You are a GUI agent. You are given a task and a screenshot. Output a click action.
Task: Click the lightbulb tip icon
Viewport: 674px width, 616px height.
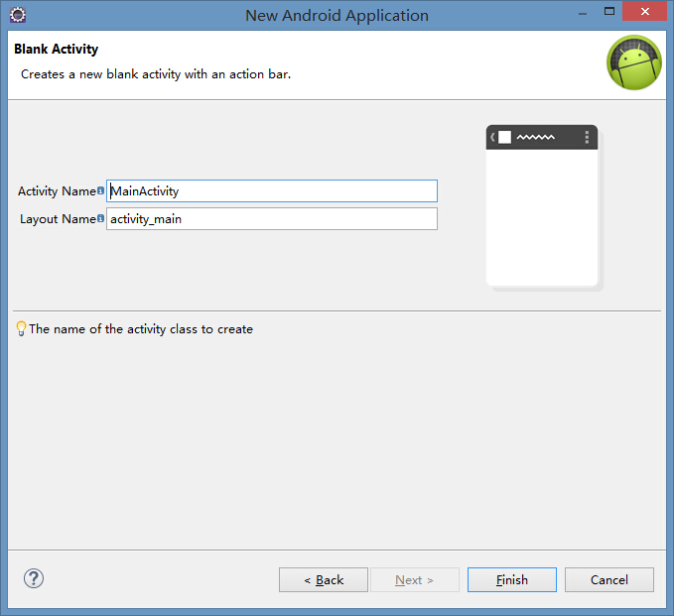coord(21,328)
